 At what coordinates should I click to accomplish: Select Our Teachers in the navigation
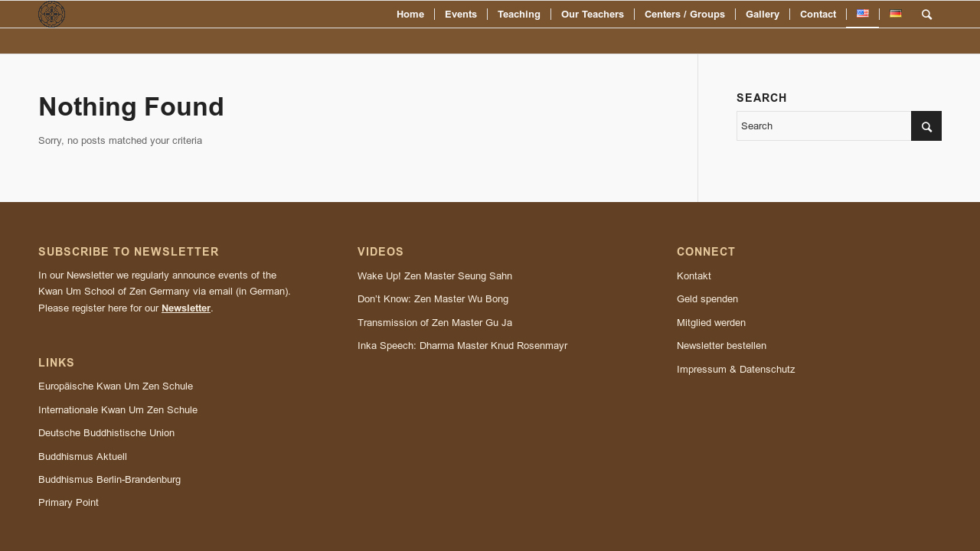tap(592, 15)
